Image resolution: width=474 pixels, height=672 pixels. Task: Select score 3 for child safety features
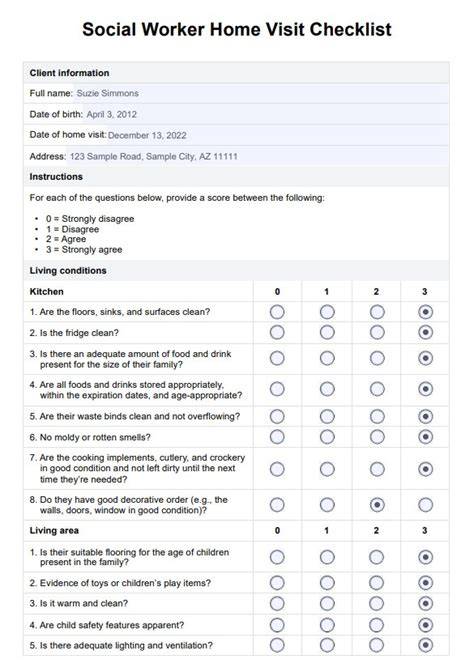426,625
